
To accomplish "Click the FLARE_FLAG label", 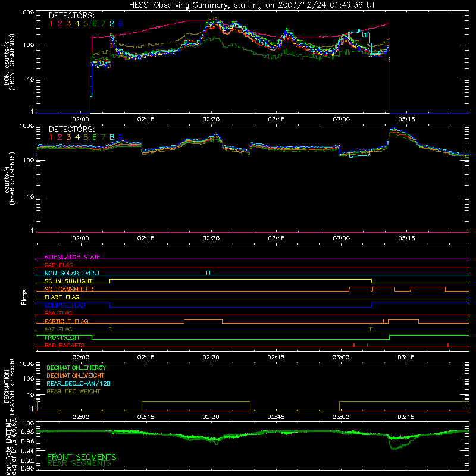I will (62, 297).
